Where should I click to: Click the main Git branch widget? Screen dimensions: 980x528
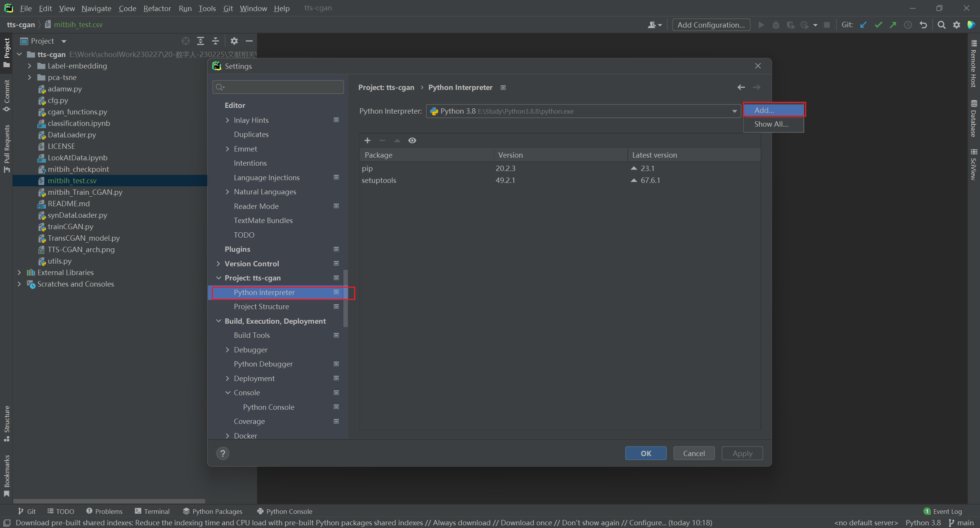coord(961,523)
